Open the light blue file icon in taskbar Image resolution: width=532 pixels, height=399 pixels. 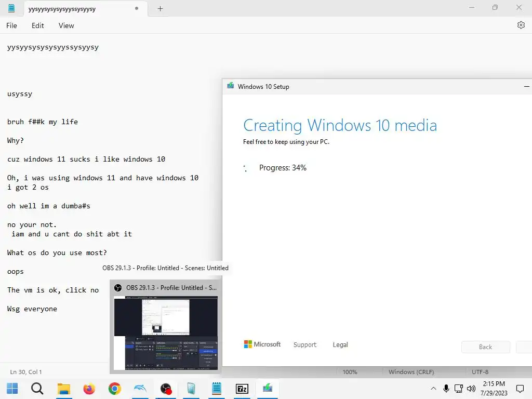coord(191,389)
